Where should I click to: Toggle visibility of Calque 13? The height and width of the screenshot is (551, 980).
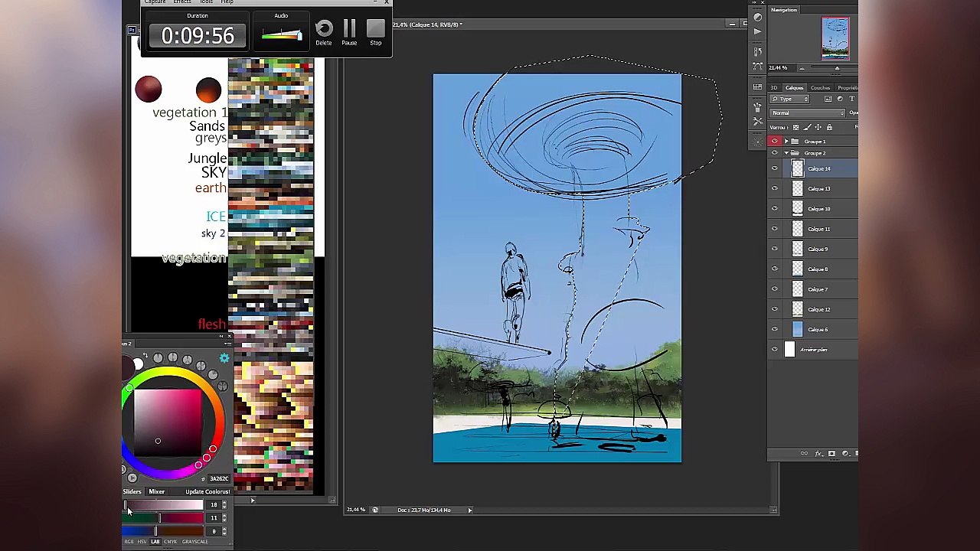(x=775, y=188)
